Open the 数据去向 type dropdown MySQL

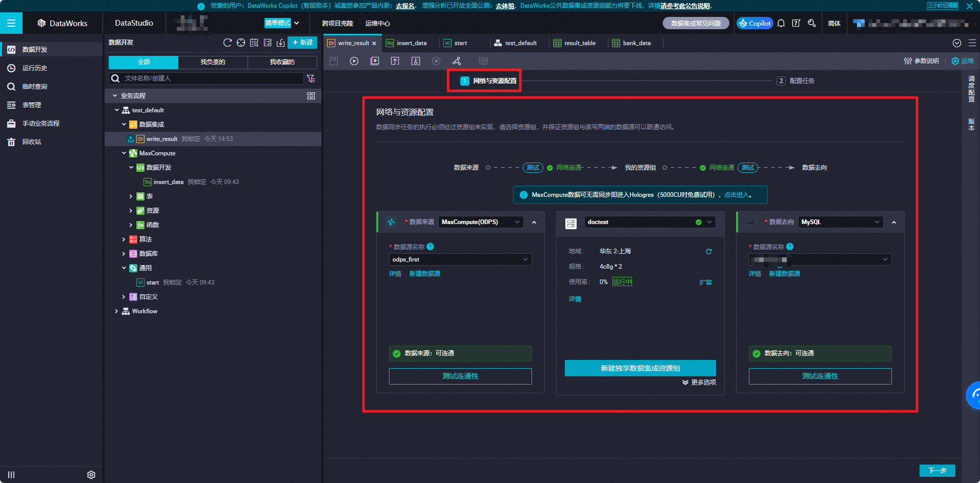841,222
